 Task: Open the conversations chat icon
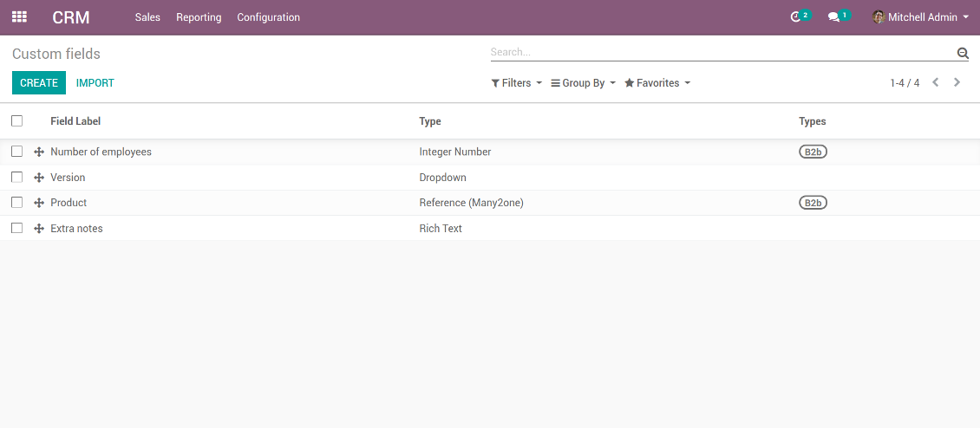834,17
